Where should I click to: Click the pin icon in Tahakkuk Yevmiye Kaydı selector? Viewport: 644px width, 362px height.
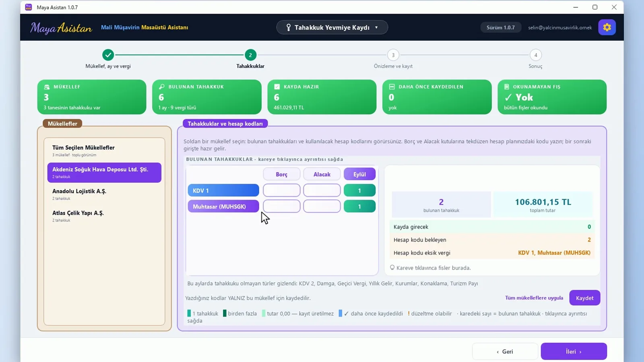point(288,27)
